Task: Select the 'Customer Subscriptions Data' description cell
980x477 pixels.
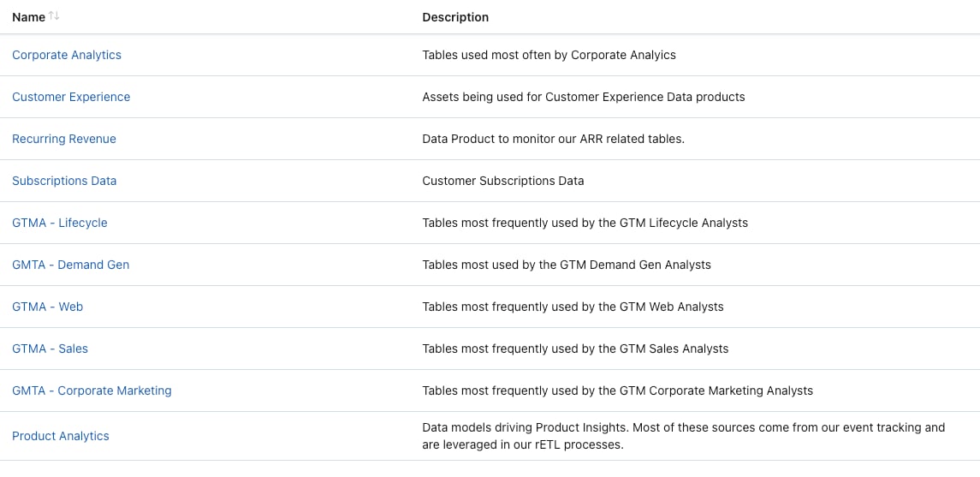Action: click(x=503, y=181)
